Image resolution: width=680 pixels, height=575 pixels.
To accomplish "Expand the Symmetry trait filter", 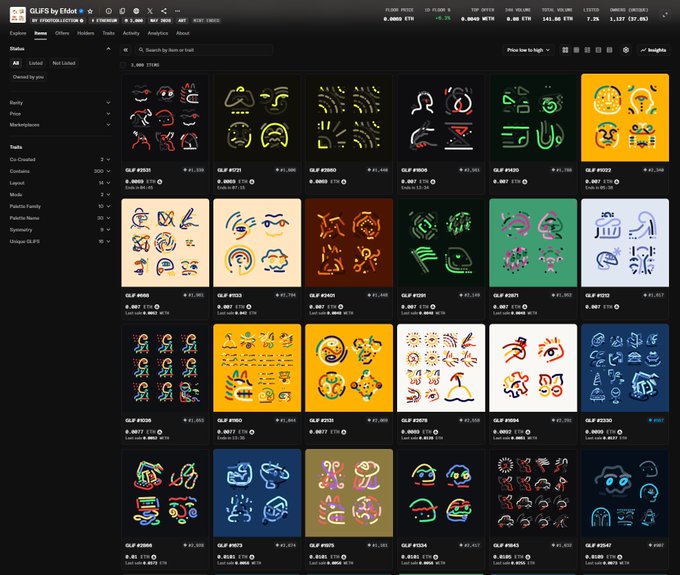I will pyautogui.click(x=60, y=230).
